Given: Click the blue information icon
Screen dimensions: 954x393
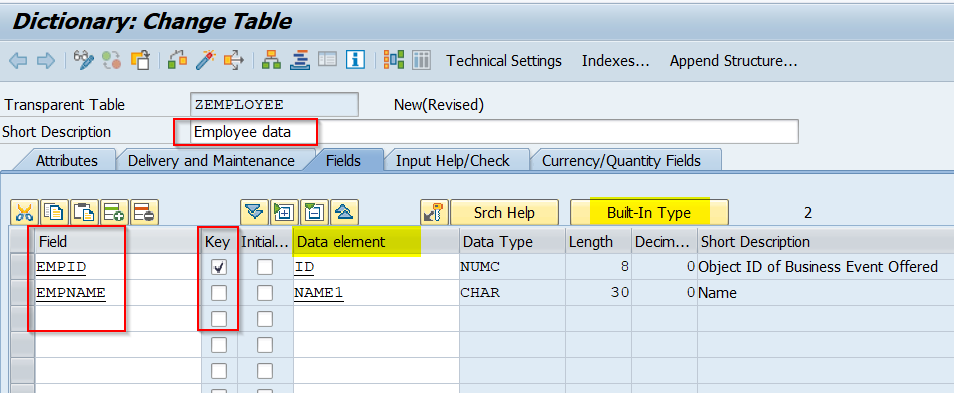Looking at the screenshot, I should click(355, 60).
